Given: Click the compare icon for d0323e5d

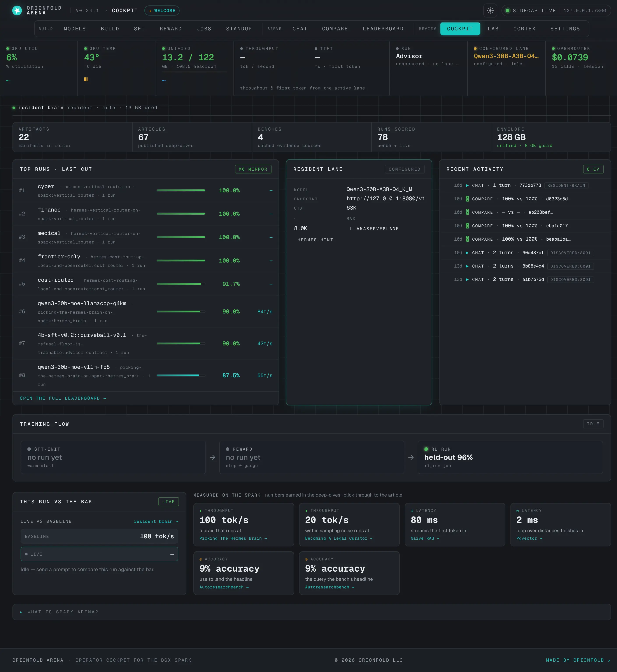Looking at the screenshot, I should click(467, 199).
